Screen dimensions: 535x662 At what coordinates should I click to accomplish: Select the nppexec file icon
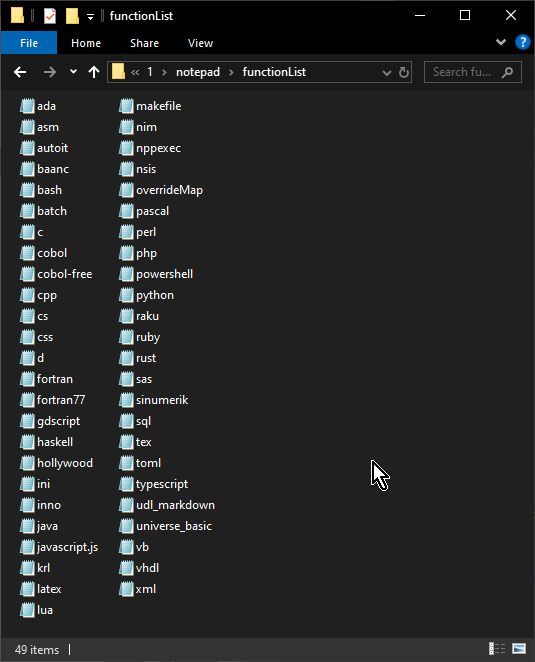coord(126,148)
